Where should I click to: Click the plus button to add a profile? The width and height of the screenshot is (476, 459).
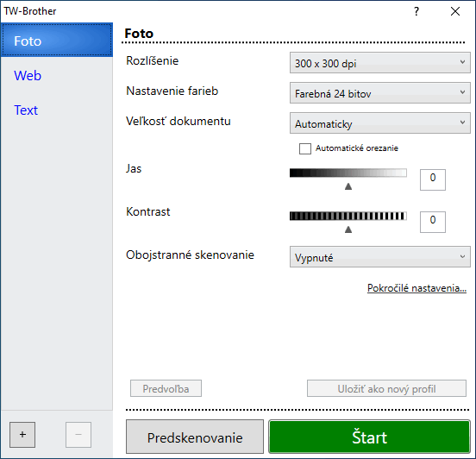(22, 434)
